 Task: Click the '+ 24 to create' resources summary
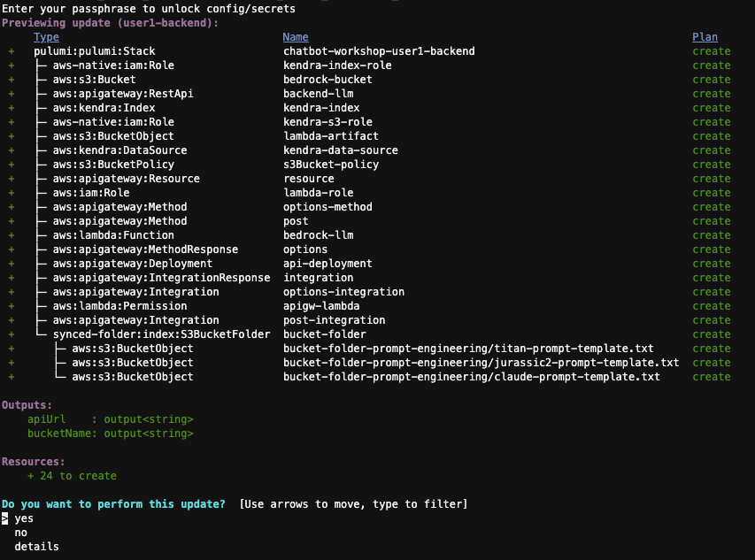pos(72,476)
